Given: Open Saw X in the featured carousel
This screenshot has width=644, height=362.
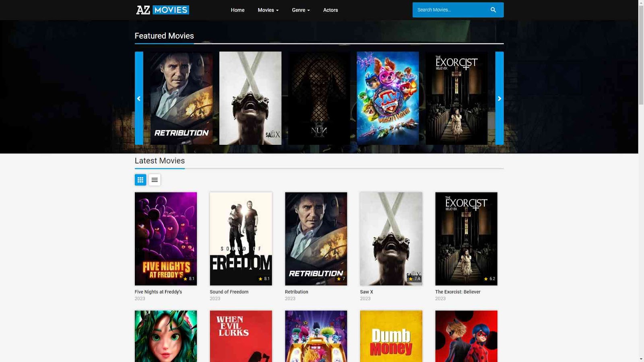Looking at the screenshot, I should pyautogui.click(x=250, y=98).
